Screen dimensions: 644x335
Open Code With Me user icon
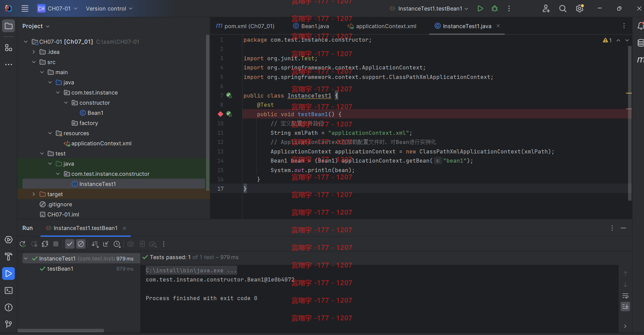click(x=546, y=8)
